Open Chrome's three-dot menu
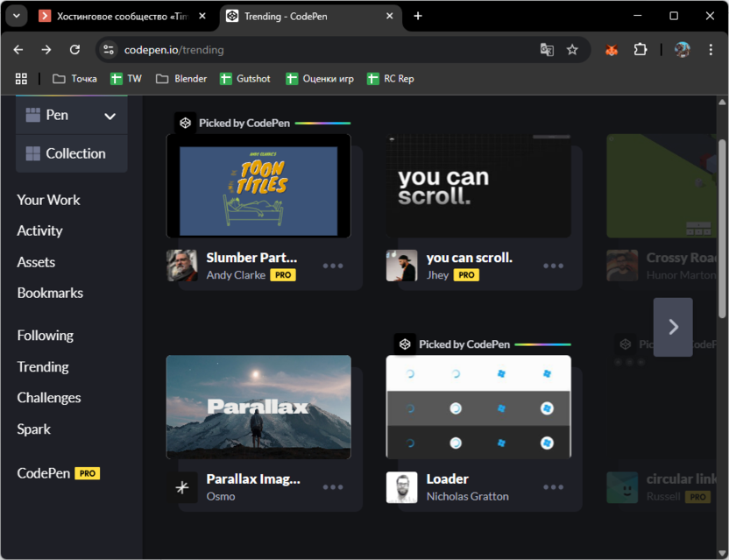This screenshot has width=729, height=560. (711, 49)
